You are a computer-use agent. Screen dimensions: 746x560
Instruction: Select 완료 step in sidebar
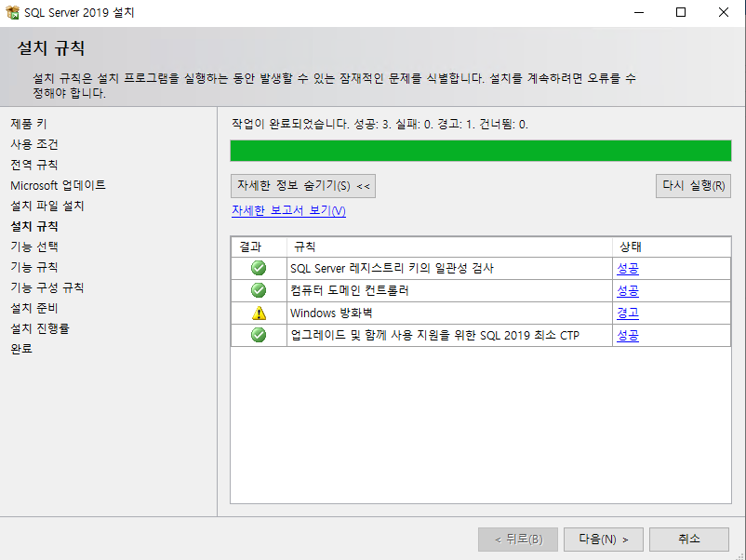(21, 349)
